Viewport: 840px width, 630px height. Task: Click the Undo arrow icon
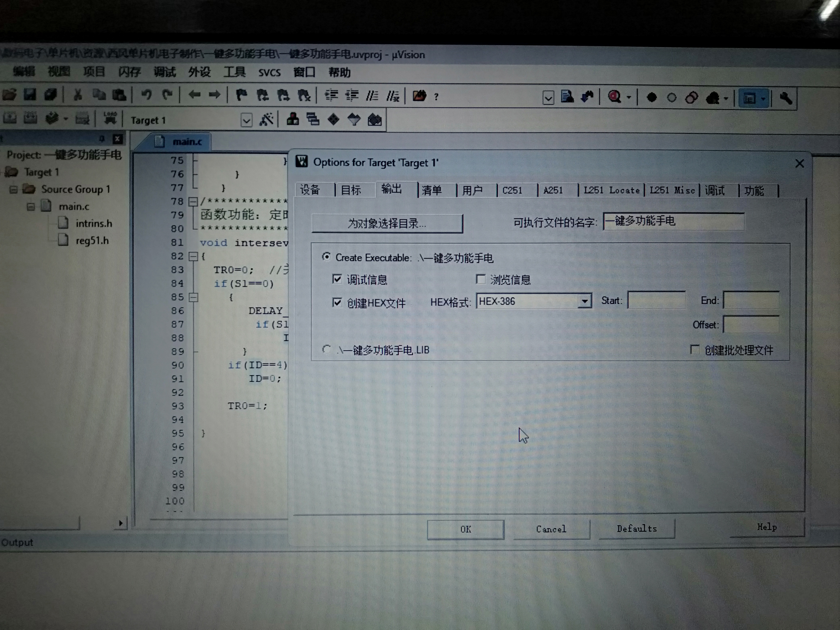pos(147,94)
